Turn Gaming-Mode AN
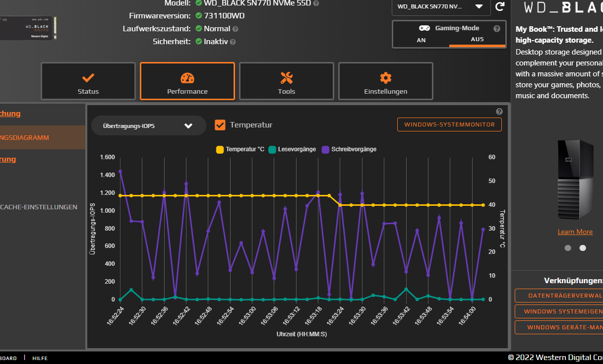Screen dimensions: 603x364 (421, 40)
